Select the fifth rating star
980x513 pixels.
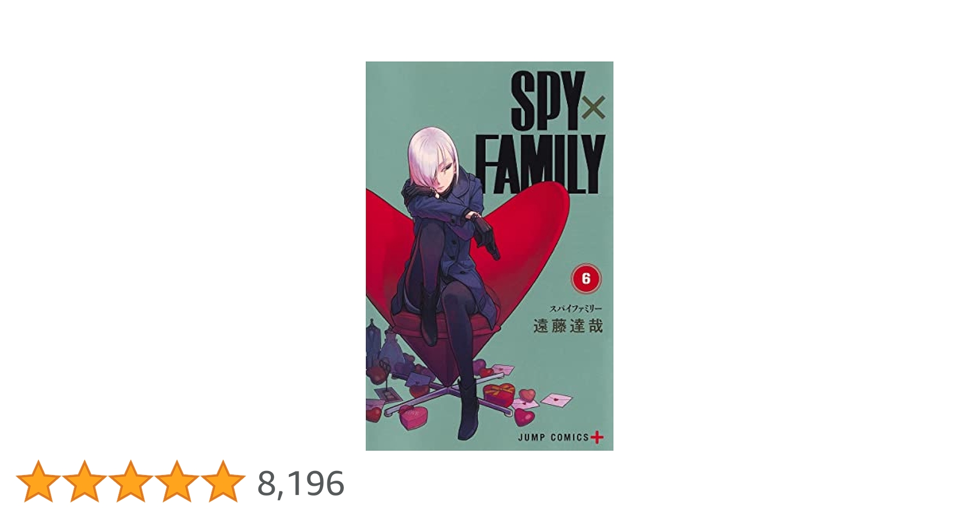click(223, 482)
